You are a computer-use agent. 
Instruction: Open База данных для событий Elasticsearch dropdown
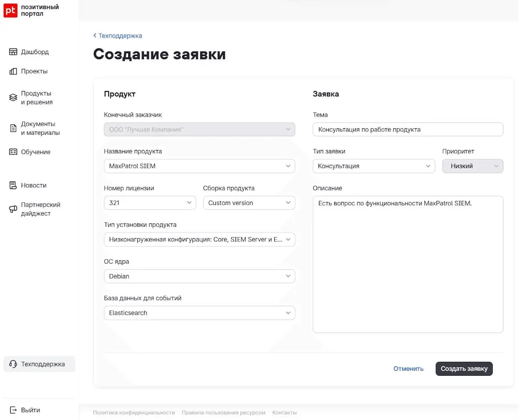pos(199,313)
